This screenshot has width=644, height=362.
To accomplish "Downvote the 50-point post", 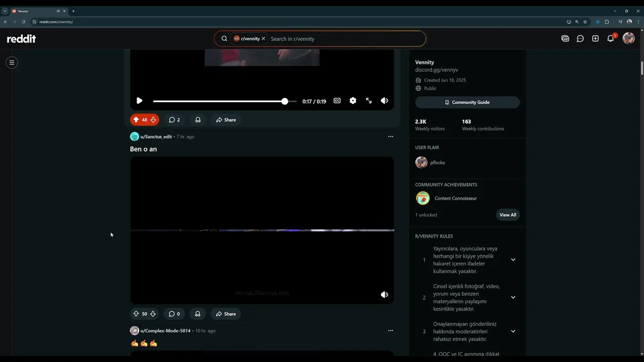I will tap(153, 314).
